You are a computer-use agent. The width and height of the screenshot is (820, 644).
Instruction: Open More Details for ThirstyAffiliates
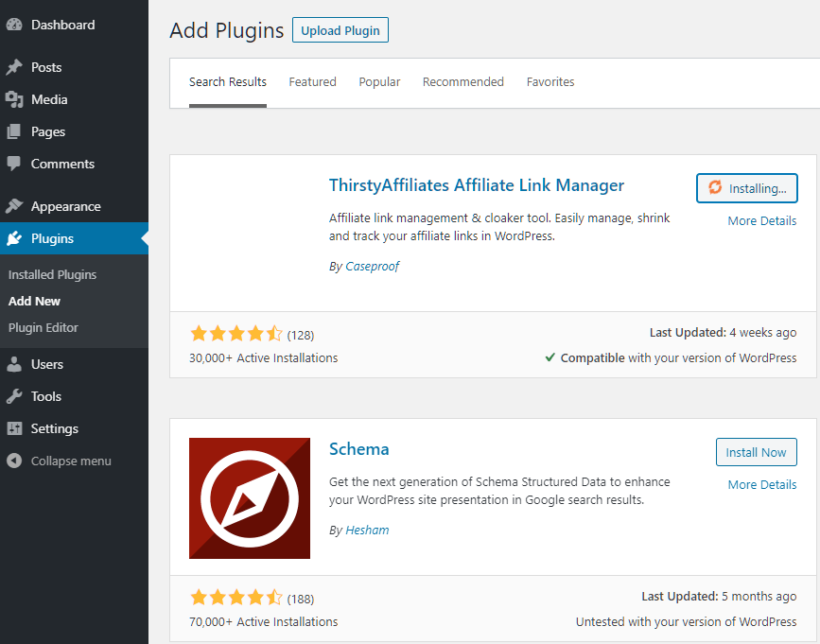(762, 220)
